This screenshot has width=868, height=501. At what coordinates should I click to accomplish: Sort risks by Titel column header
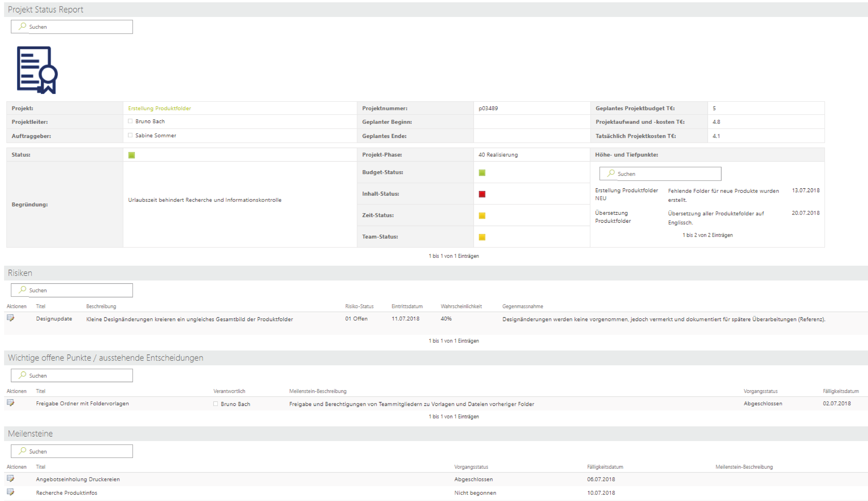(41, 306)
